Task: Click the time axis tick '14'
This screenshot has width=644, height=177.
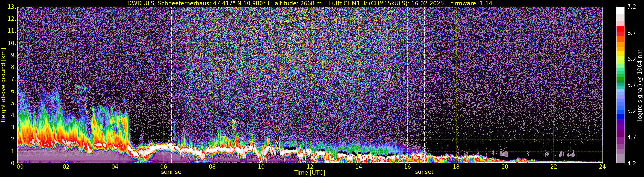Action: pyautogui.click(x=358, y=167)
